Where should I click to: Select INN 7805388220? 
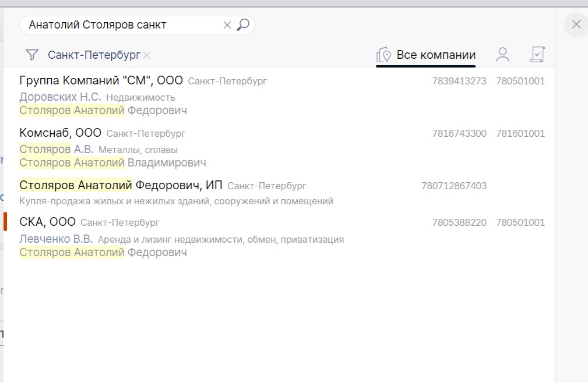pyautogui.click(x=459, y=222)
